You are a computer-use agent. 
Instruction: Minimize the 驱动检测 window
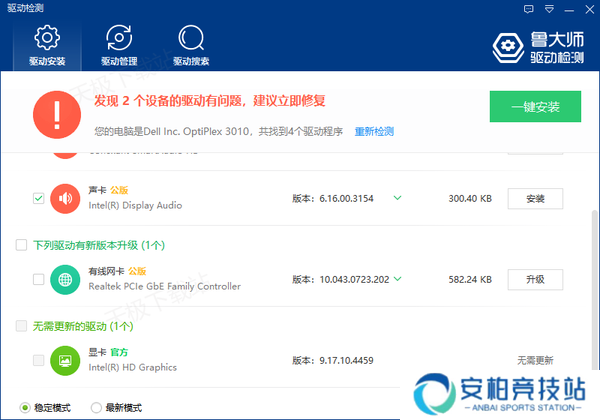(569, 10)
